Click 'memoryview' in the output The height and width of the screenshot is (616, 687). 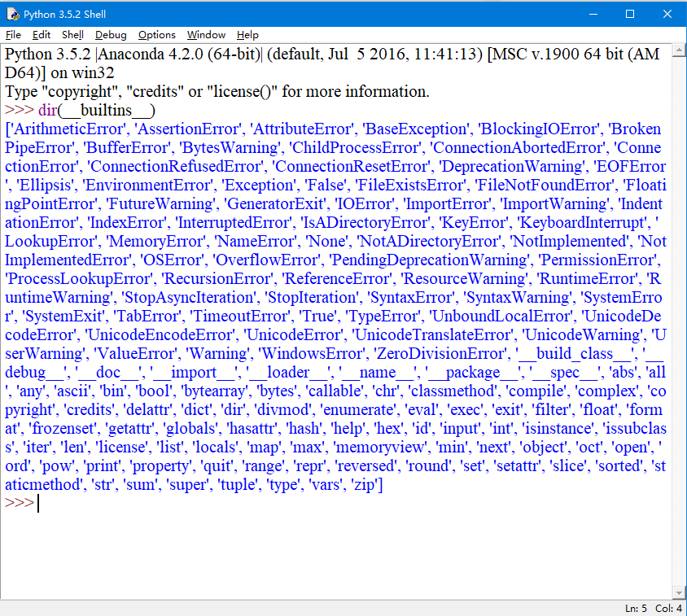coord(380,448)
